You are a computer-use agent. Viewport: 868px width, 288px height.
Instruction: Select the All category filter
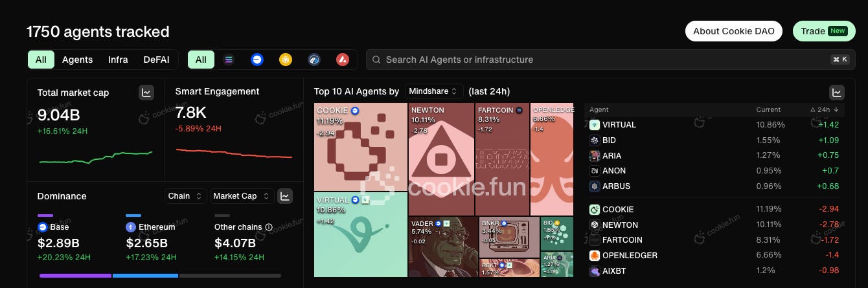41,60
